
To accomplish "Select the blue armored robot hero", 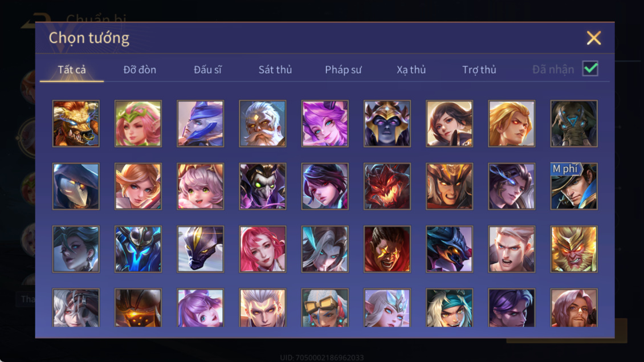I will pos(138,249).
